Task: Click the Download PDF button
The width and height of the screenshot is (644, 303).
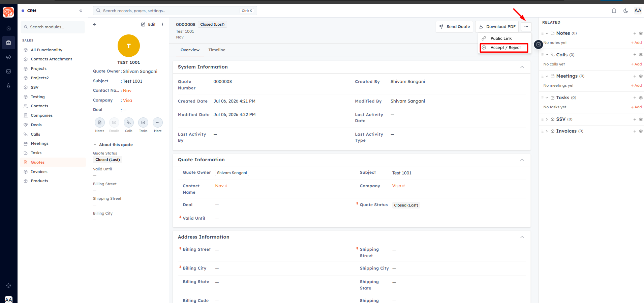Action: pyautogui.click(x=497, y=27)
